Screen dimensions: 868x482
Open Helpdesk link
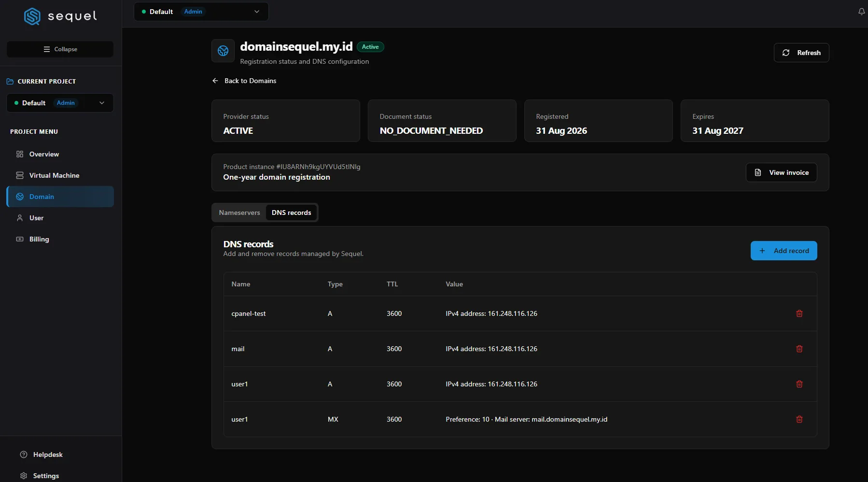point(48,454)
